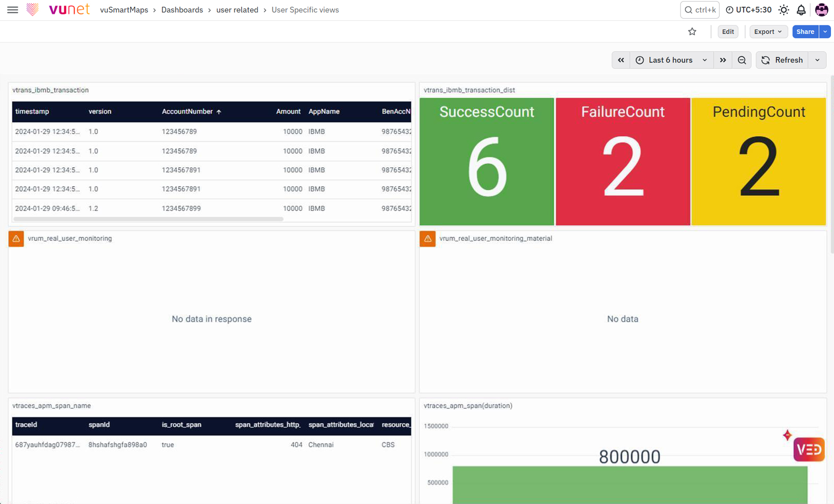This screenshot has width=834, height=504.
Task: Open the user profile avatar
Action: click(x=822, y=10)
